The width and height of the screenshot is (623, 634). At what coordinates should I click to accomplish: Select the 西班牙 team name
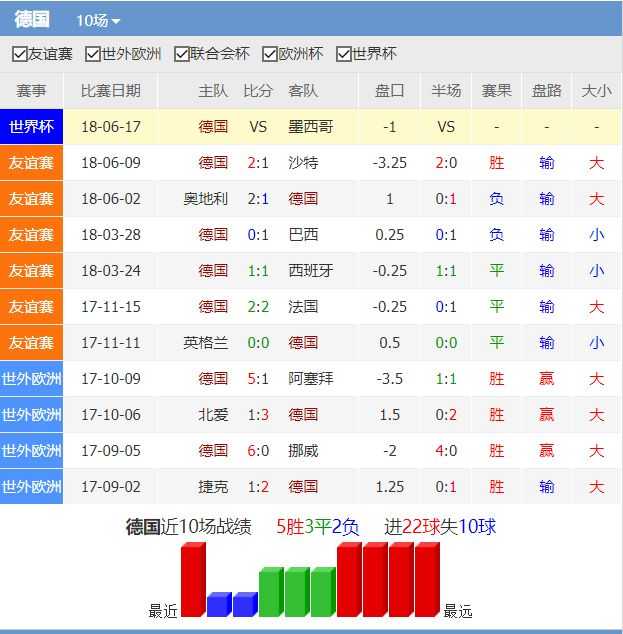pos(310,271)
